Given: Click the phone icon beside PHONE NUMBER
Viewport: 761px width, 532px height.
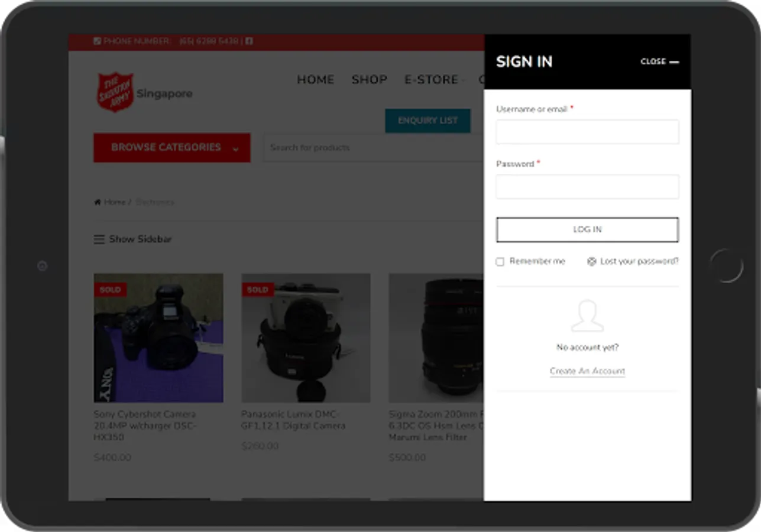Looking at the screenshot, I should pos(98,41).
